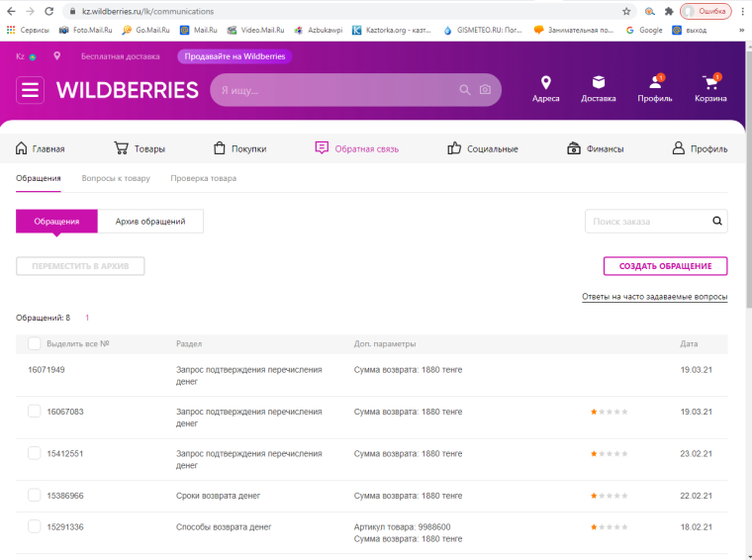This screenshot has width=752, height=560.
Task: Open Товары menu item
Action: point(140,148)
